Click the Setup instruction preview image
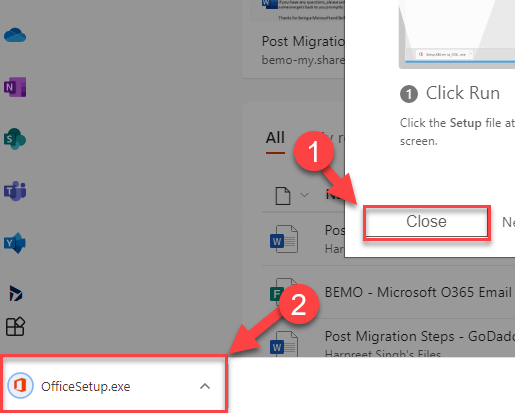This screenshot has width=515, height=413. pos(457,34)
